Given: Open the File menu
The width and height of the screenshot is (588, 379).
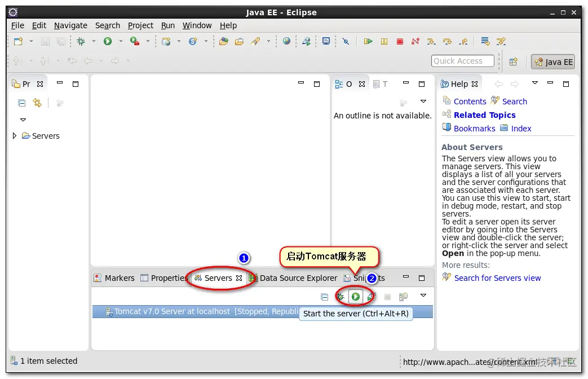Looking at the screenshot, I should pos(17,25).
